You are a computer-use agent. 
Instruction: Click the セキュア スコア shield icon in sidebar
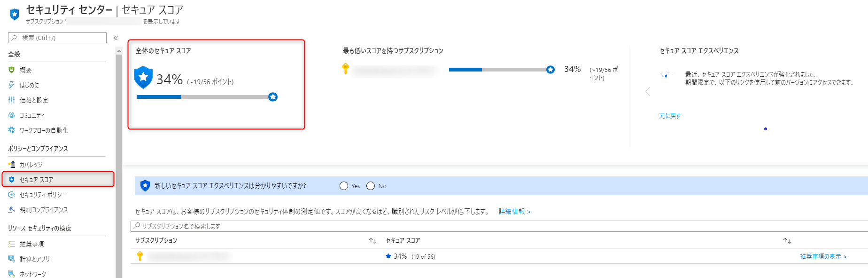click(x=12, y=179)
